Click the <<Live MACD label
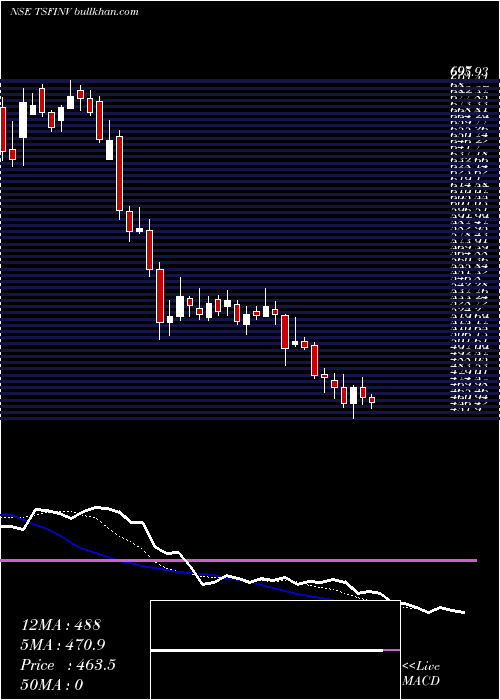 [421, 674]
